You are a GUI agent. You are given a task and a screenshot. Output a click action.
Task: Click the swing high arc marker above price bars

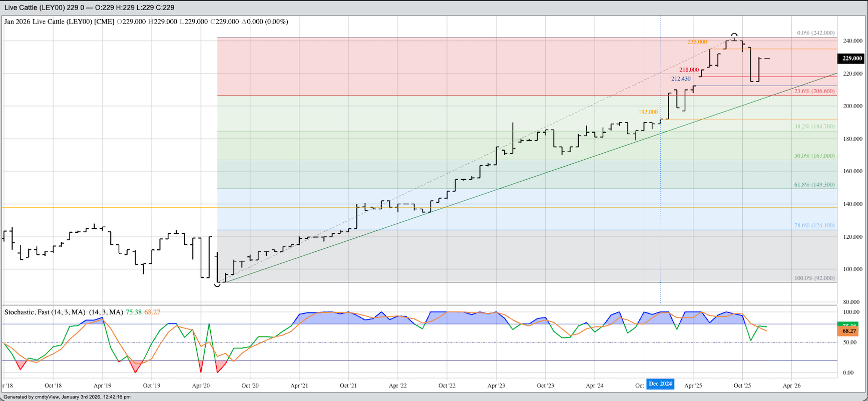click(734, 35)
